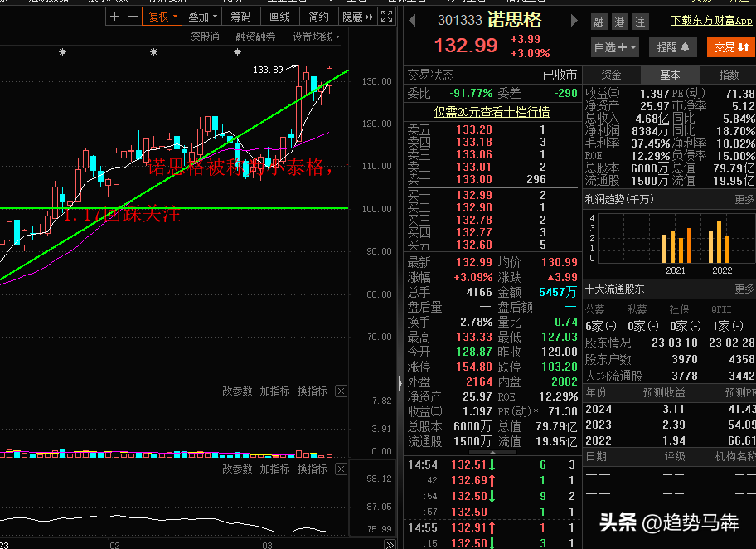Click the 提醒 bell alert button
The height and width of the screenshot is (549, 756).
673,47
